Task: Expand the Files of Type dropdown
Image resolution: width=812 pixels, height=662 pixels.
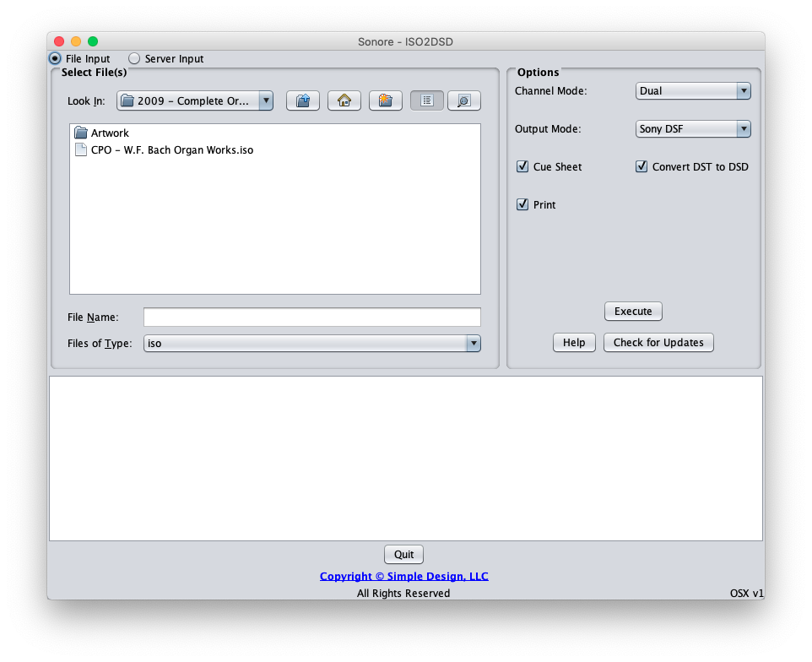Action: [312, 344]
